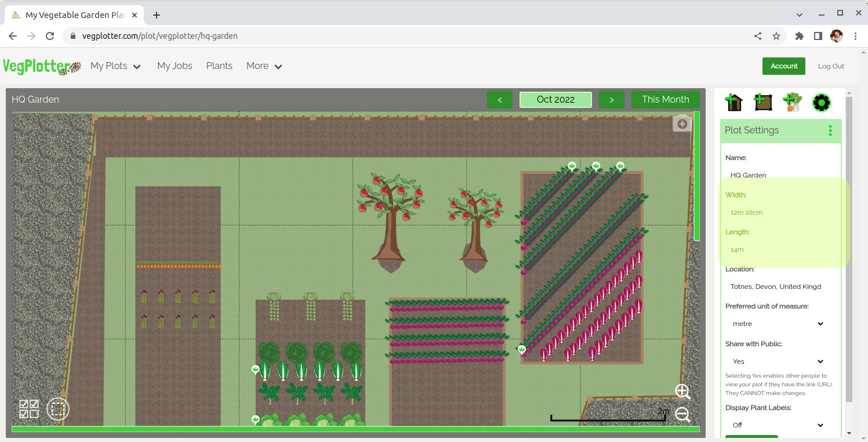This screenshot has height=442, width=868.
Task: Open Display Plant Labels dropdown
Action: point(777,425)
